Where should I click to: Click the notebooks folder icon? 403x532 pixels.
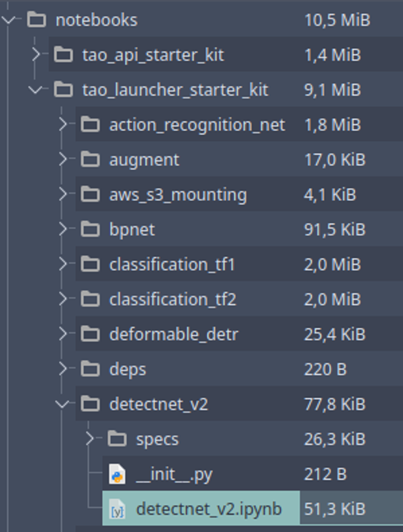(x=36, y=19)
